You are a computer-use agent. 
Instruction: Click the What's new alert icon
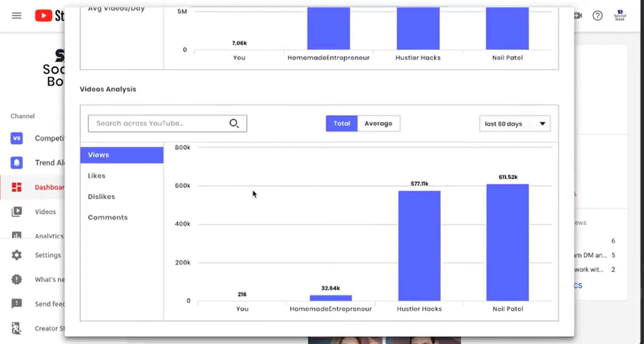tap(17, 279)
